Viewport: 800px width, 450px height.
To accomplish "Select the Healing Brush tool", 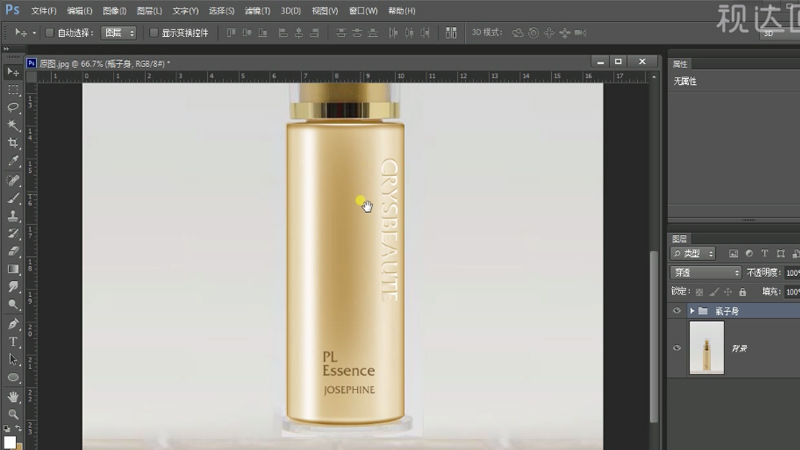I will point(13,180).
